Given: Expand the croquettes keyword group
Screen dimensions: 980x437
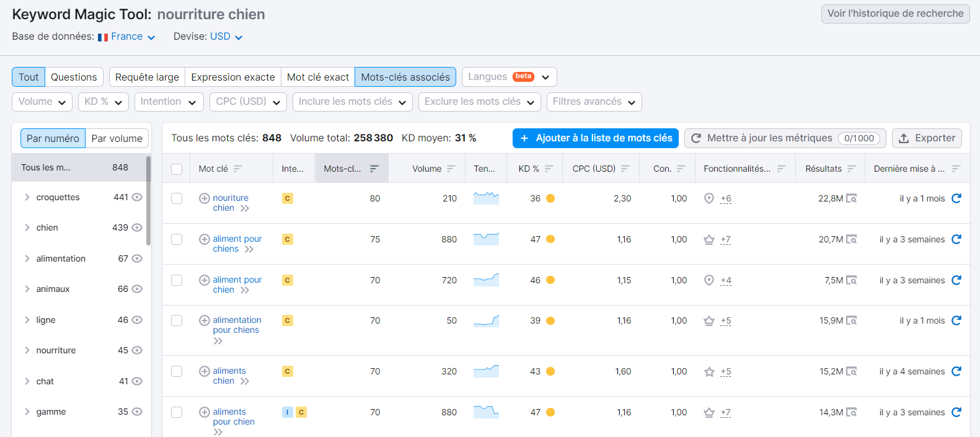Looking at the screenshot, I should pyautogui.click(x=27, y=197).
